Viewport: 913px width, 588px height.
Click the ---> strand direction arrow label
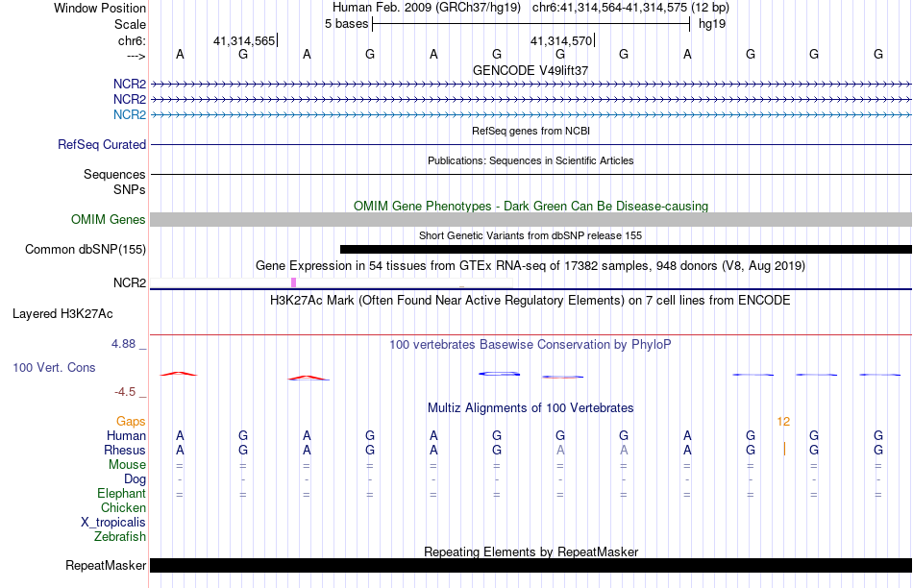pyautogui.click(x=136, y=56)
